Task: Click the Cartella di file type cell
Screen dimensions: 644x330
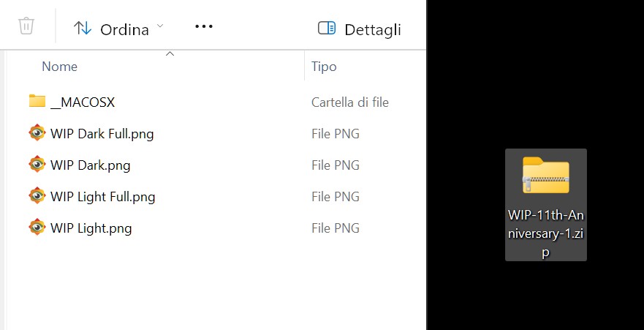Action: (x=349, y=102)
